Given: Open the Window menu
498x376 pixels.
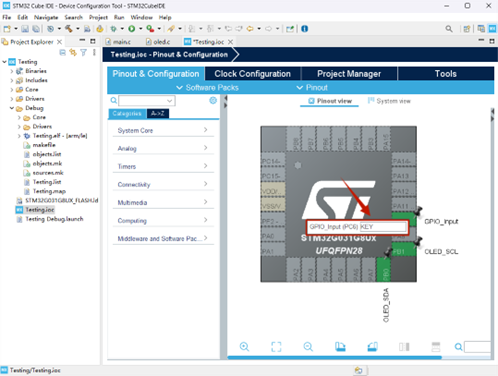Looking at the screenshot, I should tap(141, 17).
